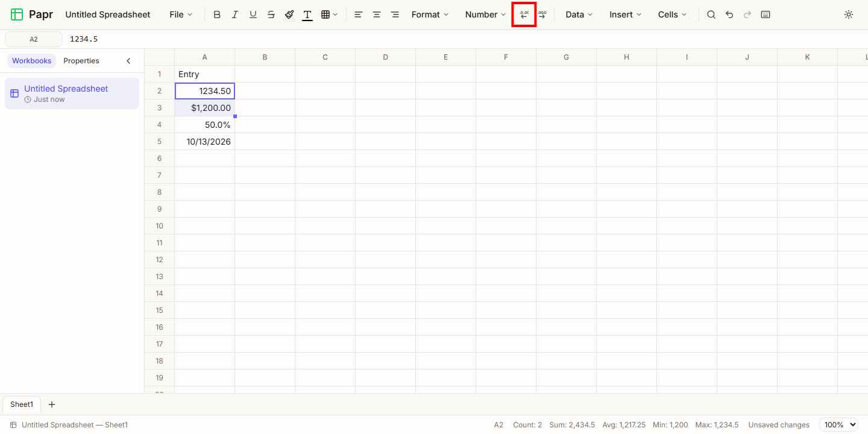Image resolution: width=868 pixels, height=434 pixels.
Task: Select the Entry header cell
Action: point(205,74)
